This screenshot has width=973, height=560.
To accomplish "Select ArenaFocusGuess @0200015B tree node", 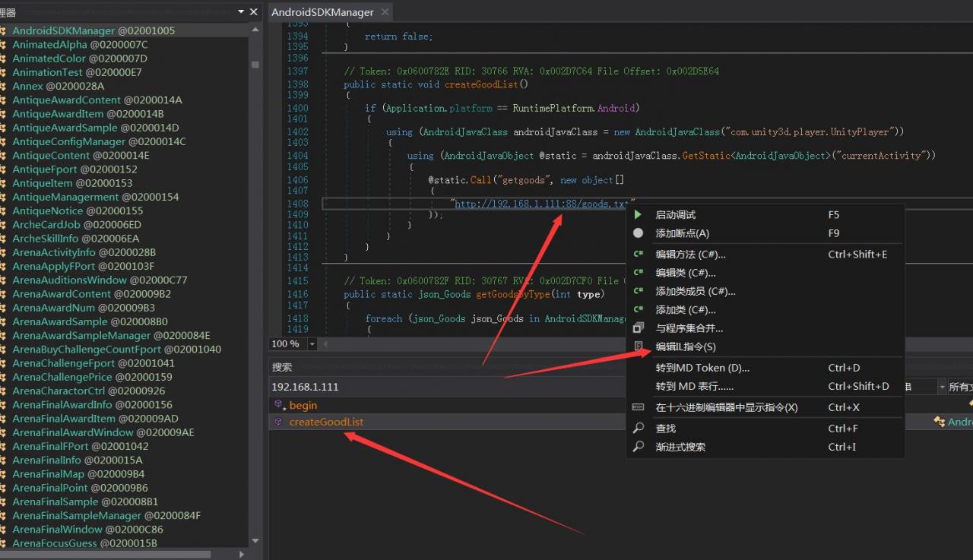I will point(84,543).
